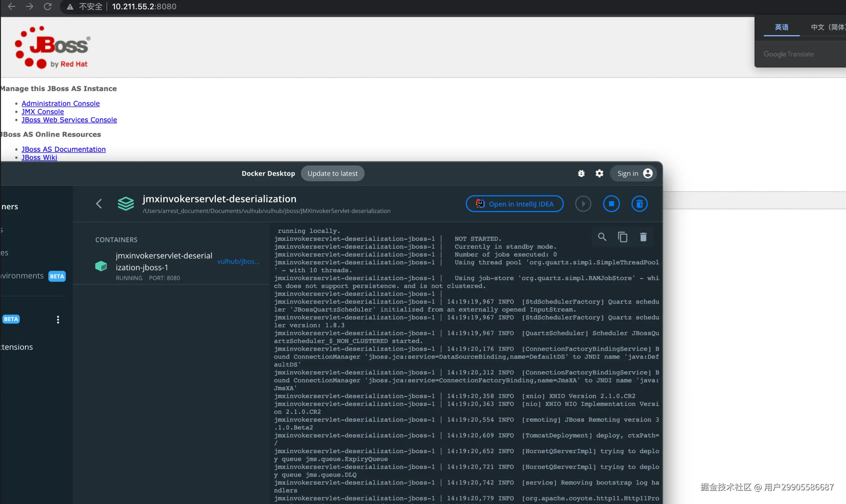Open the Extensions sidebar item
This screenshot has width=846, height=504.
pyautogui.click(x=16, y=347)
